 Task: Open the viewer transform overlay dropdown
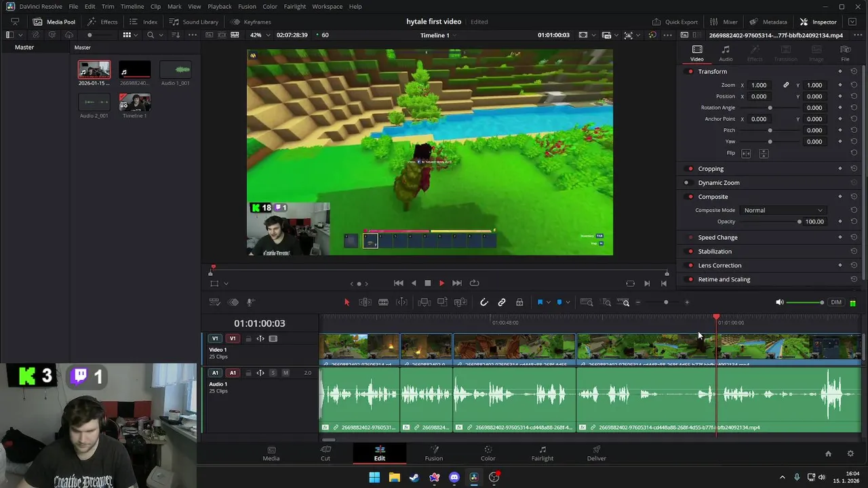coord(226,283)
